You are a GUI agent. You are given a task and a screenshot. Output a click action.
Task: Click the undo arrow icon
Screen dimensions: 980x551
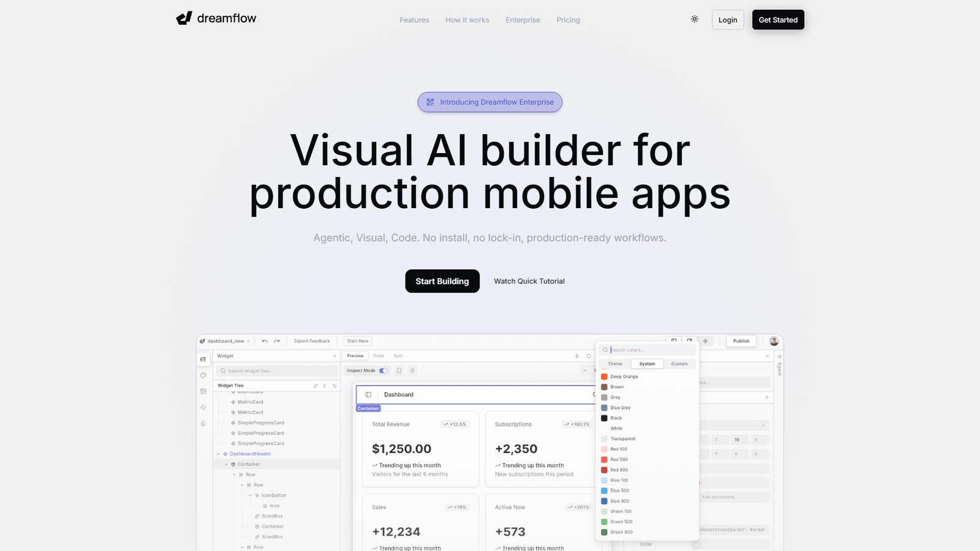[x=264, y=341]
